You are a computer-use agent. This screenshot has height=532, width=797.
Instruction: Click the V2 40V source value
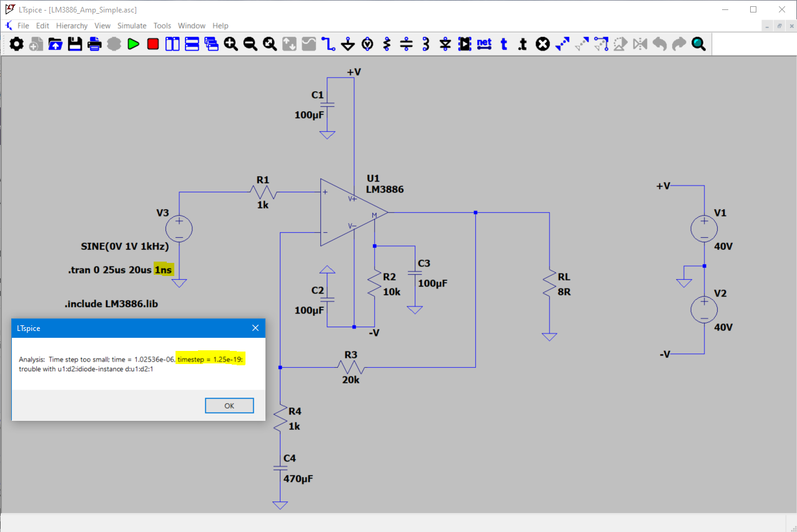click(723, 327)
